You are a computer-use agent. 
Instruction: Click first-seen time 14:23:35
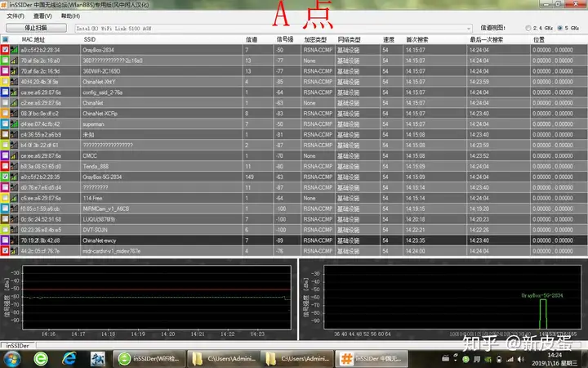click(415, 240)
